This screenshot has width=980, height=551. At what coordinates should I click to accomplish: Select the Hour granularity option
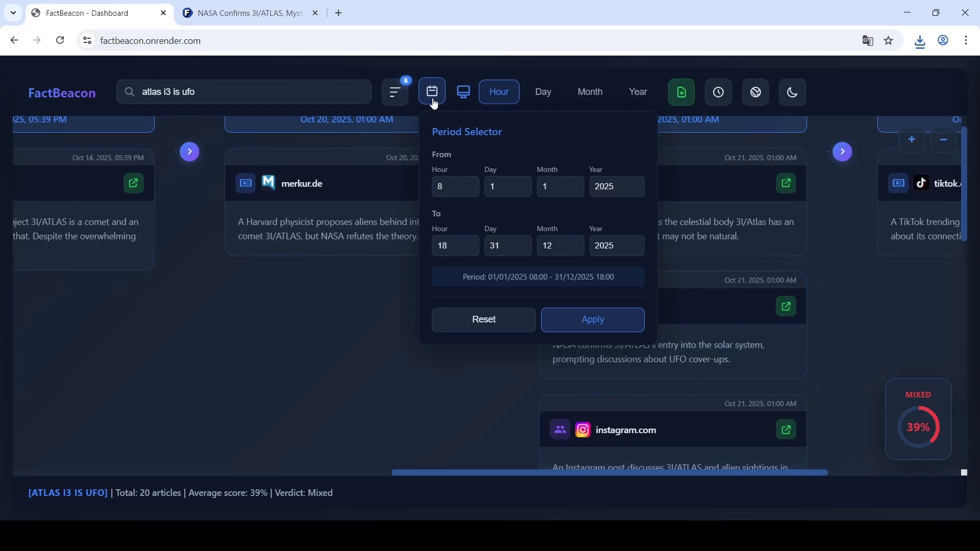tap(499, 92)
